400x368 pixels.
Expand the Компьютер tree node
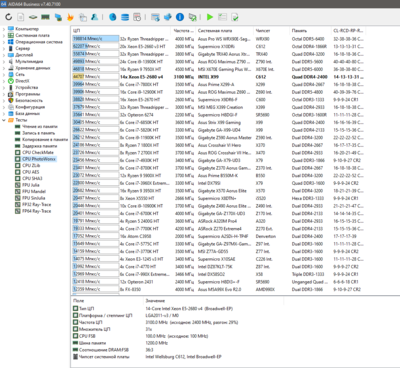pos(4,29)
